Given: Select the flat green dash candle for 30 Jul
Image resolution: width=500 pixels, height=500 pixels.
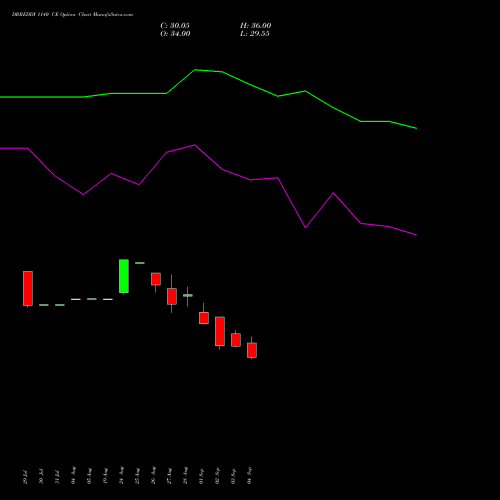Looking at the screenshot, I should 44,305.
